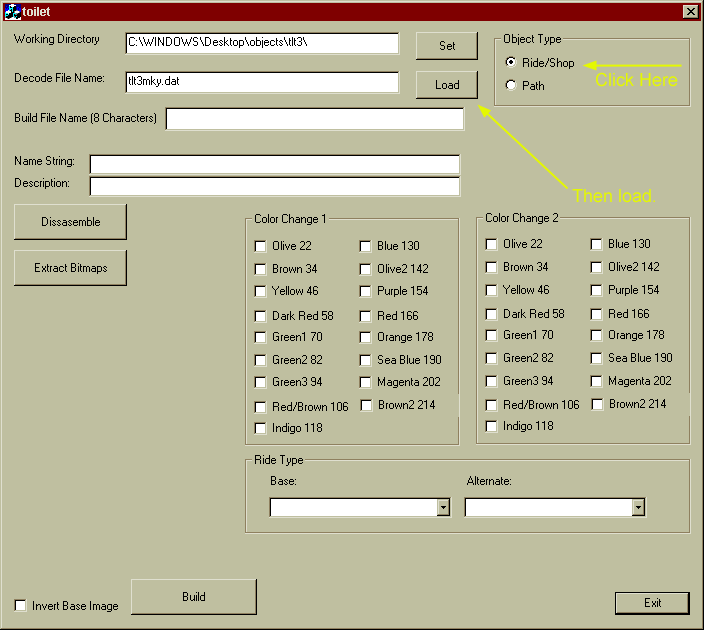Screen dimensions: 704x630
Task: Check Orange 178 in Color Change 1
Action: tap(365, 337)
